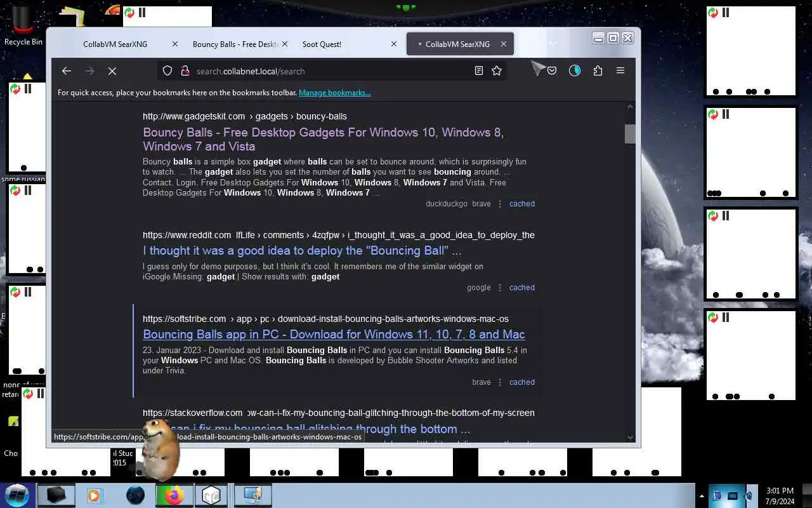Open the media player taskbar icon
812x508 pixels.
coord(94,495)
